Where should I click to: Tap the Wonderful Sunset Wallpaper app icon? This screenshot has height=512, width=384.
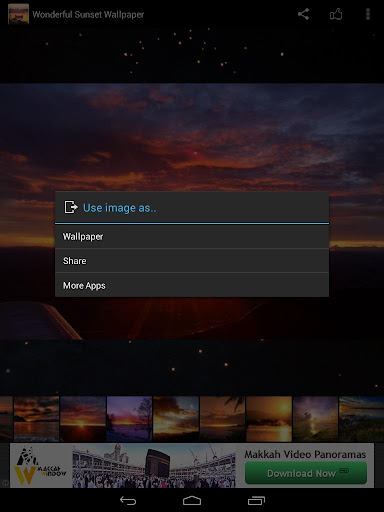(x=18, y=14)
